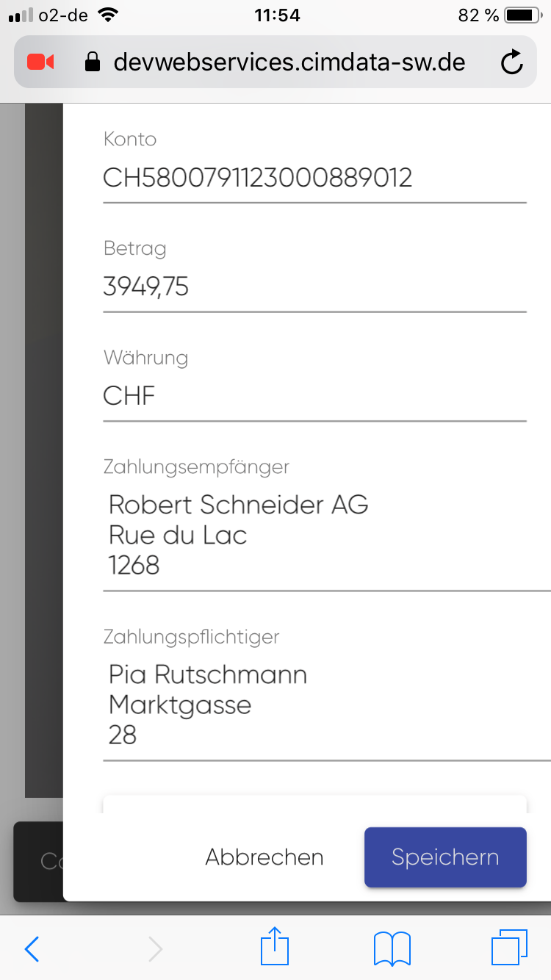Screen dimensions: 551x980
Task: Edit the Betrag amount field 3949,75
Action: point(314,287)
